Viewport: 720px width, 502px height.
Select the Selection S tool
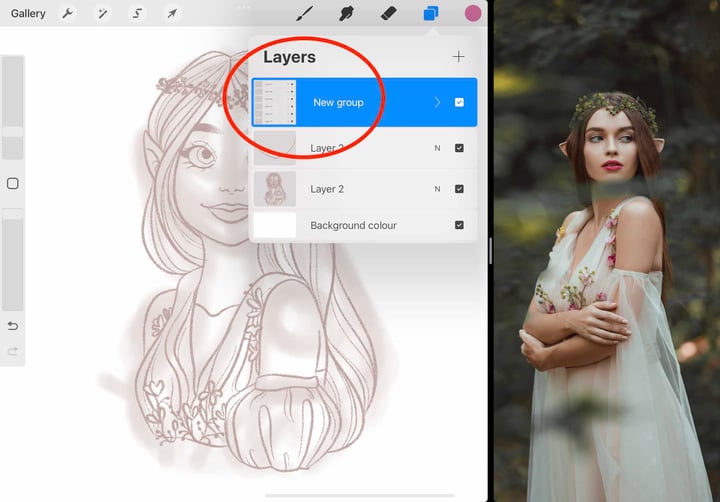[137, 13]
